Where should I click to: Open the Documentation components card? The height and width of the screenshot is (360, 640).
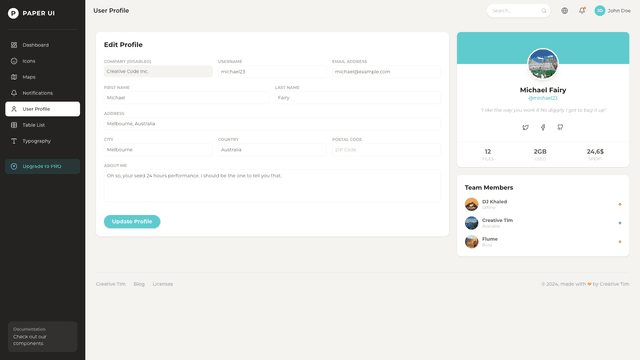pos(42,336)
